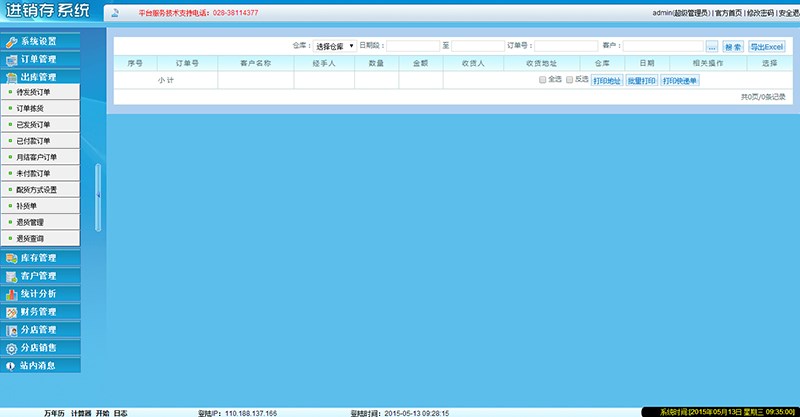
Task: Open the 官方首页 link
Action: (x=728, y=13)
